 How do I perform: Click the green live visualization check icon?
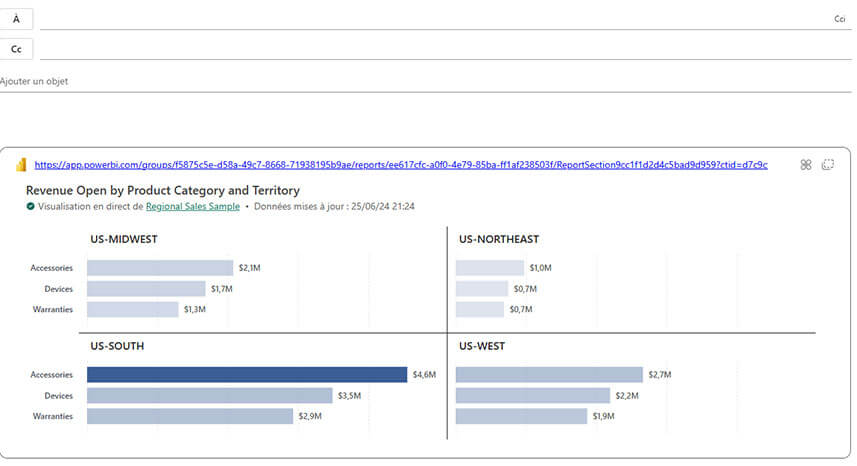click(31, 207)
